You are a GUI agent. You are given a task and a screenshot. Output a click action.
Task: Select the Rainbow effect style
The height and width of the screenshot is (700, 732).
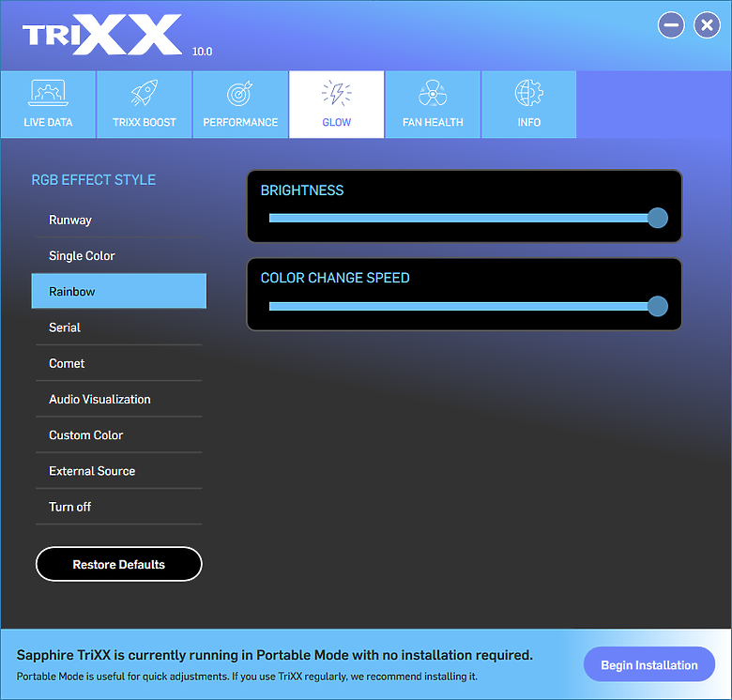coord(118,291)
